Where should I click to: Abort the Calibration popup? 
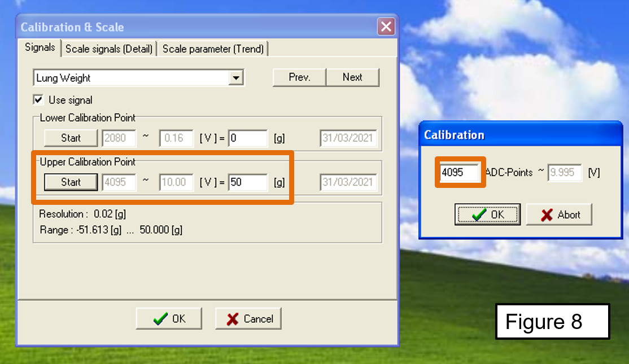559,214
